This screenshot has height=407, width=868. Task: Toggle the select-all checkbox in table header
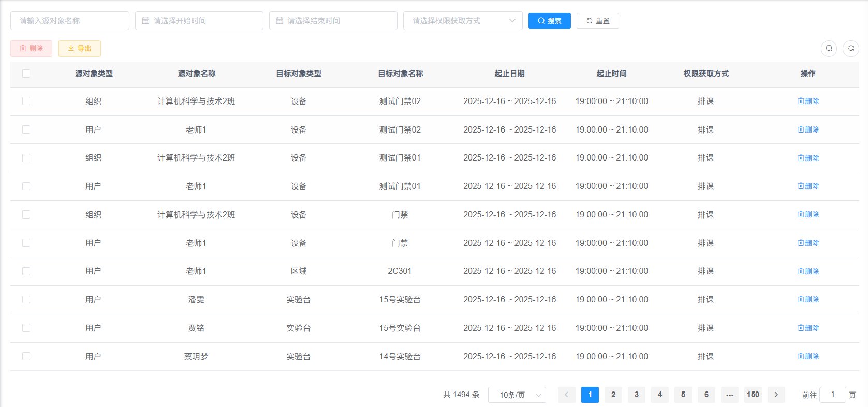coord(26,74)
